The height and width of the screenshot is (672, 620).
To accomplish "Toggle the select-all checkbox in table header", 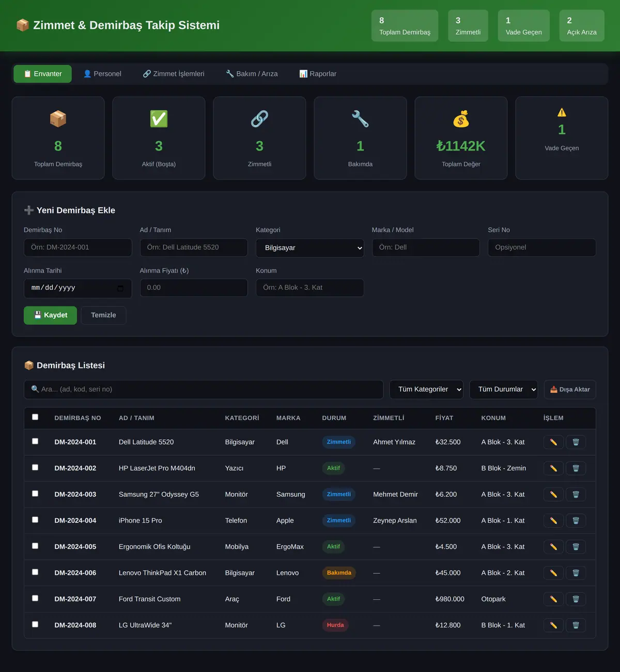I will coord(35,417).
